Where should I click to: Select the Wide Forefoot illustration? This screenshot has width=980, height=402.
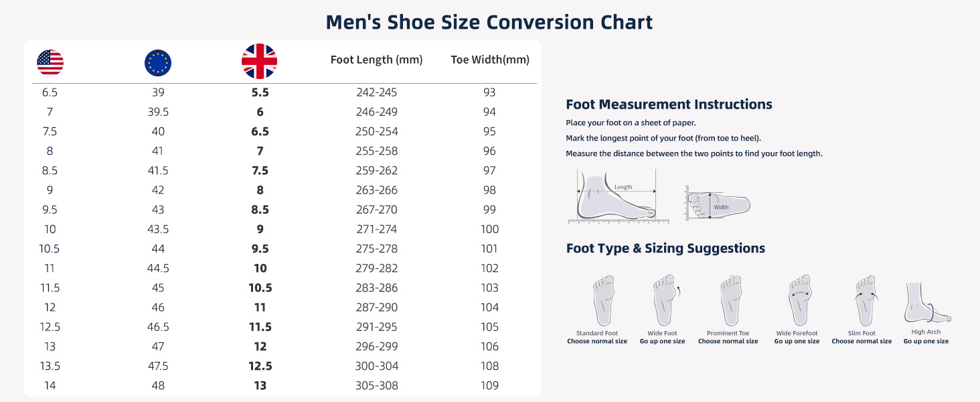pos(799,300)
